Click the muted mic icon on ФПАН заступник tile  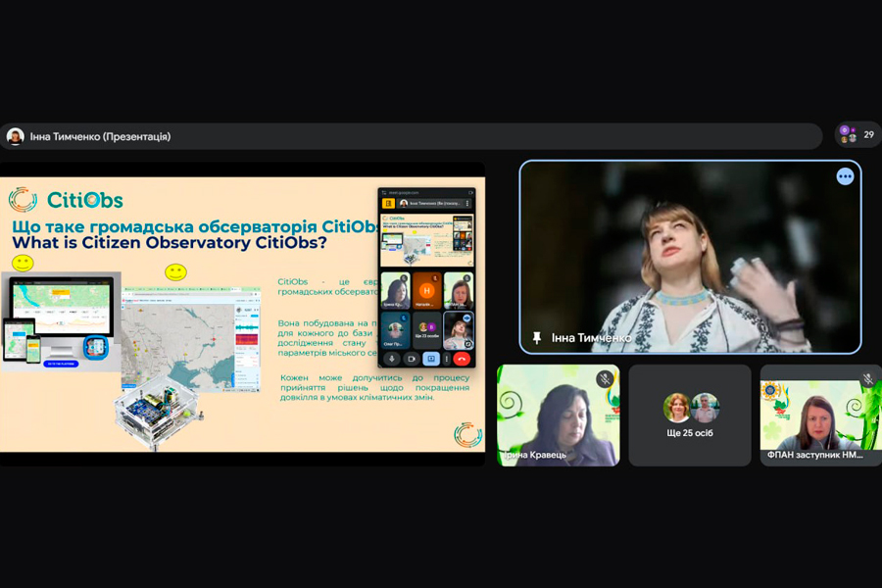pos(868,378)
